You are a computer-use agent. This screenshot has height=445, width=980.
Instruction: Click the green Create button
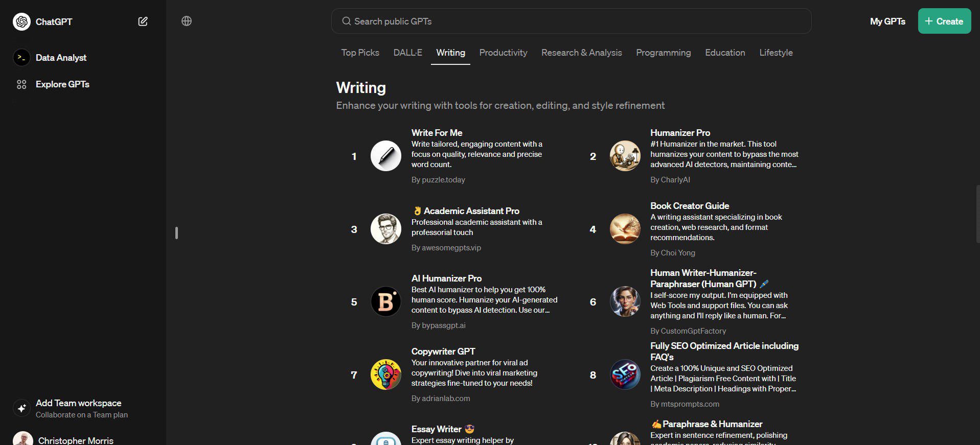944,21
